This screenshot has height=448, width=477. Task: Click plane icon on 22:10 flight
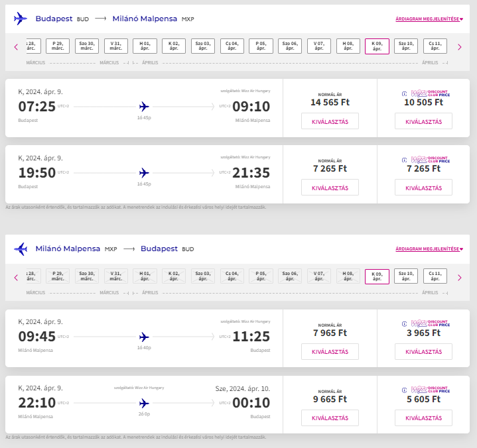[144, 403]
